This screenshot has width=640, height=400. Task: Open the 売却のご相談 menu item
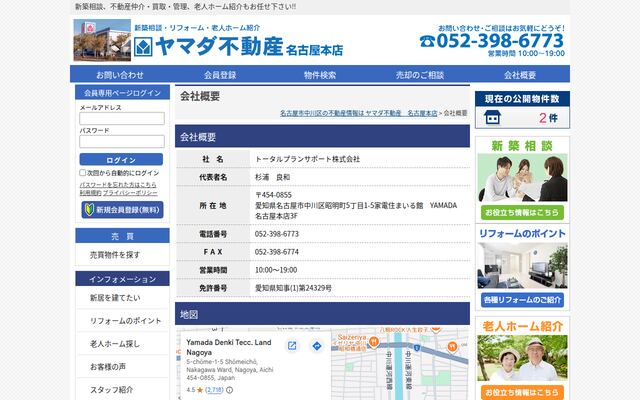420,75
